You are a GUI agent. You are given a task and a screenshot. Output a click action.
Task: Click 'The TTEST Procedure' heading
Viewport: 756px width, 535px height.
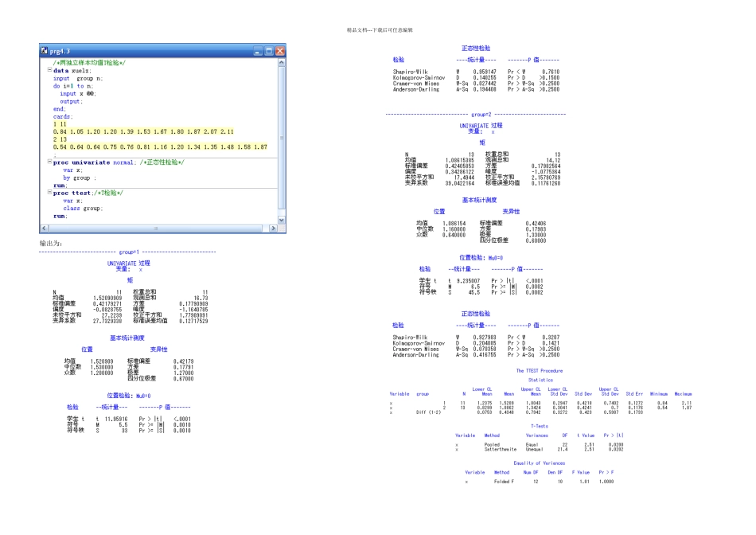point(540,371)
